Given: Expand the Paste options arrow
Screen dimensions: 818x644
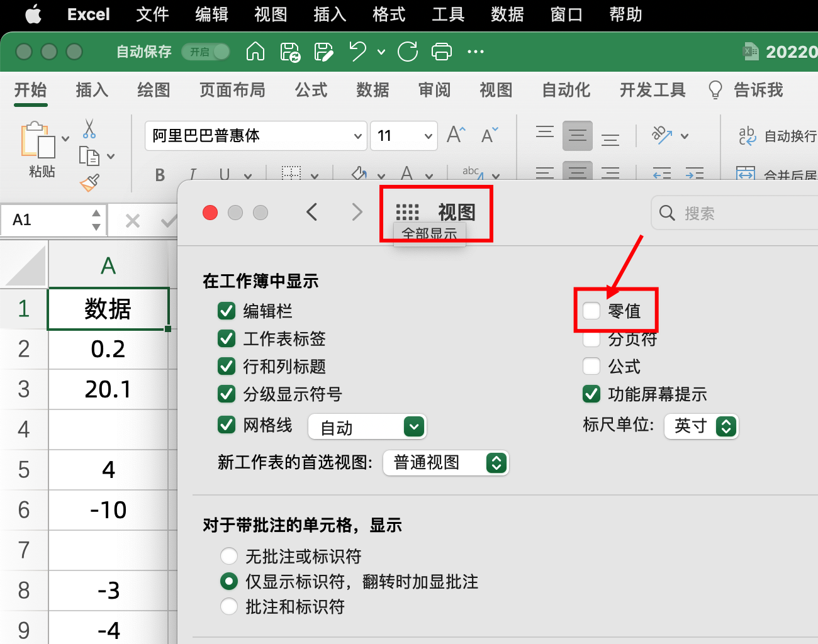Looking at the screenshot, I should tap(65, 139).
